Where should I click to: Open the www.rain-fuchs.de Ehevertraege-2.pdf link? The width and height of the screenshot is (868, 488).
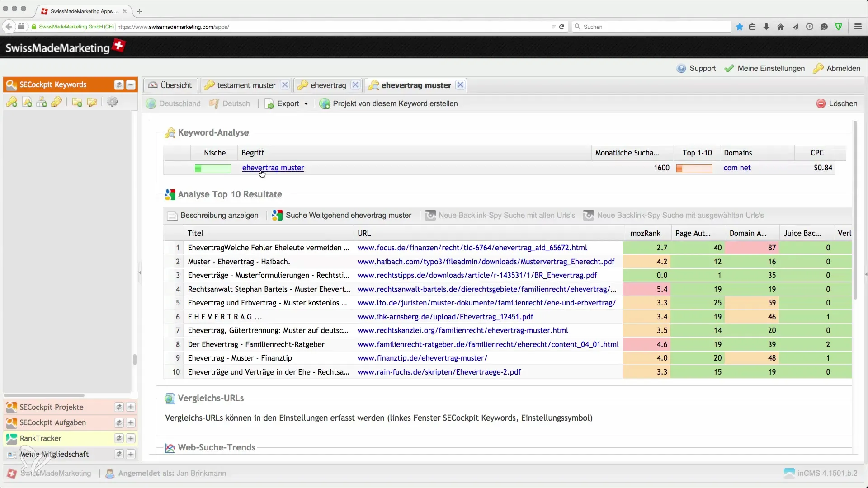pyautogui.click(x=439, y=372)
